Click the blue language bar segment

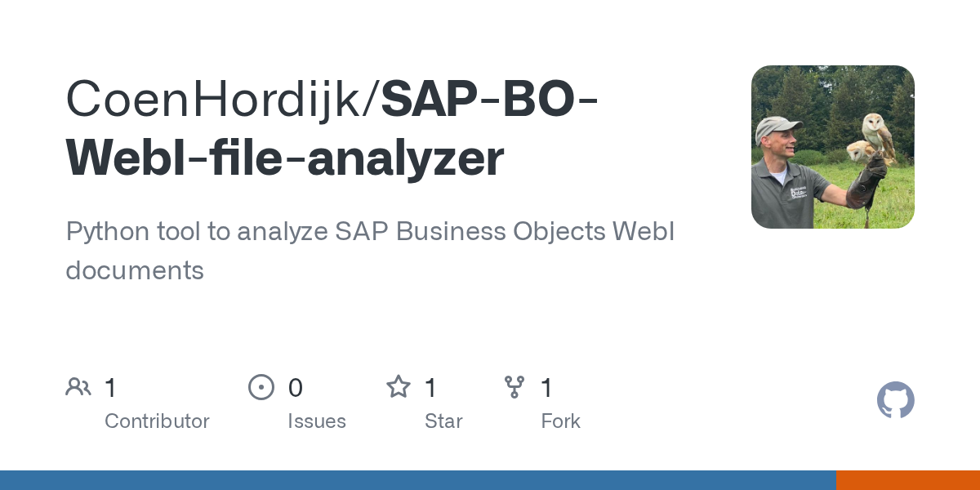tap(416, 480)
